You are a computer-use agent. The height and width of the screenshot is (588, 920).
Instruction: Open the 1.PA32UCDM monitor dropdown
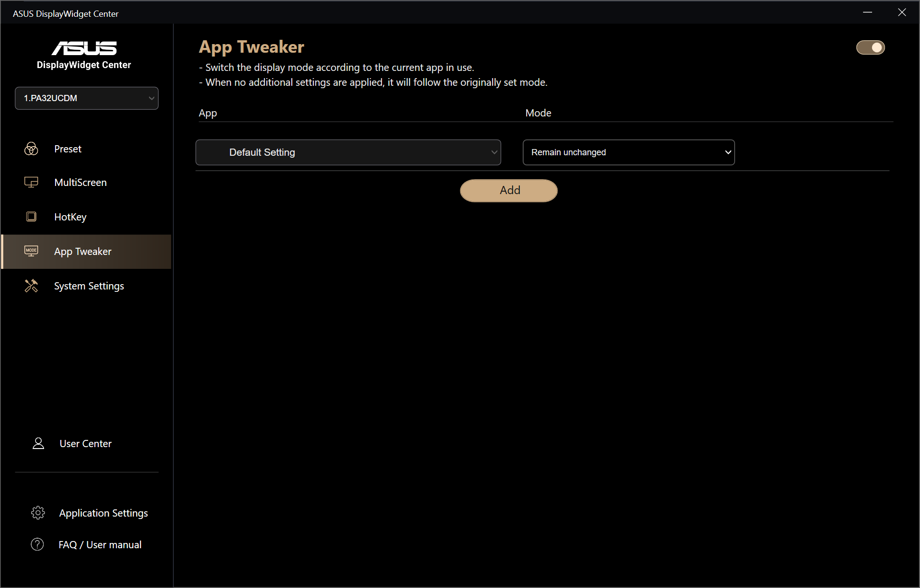pos(87,98)
